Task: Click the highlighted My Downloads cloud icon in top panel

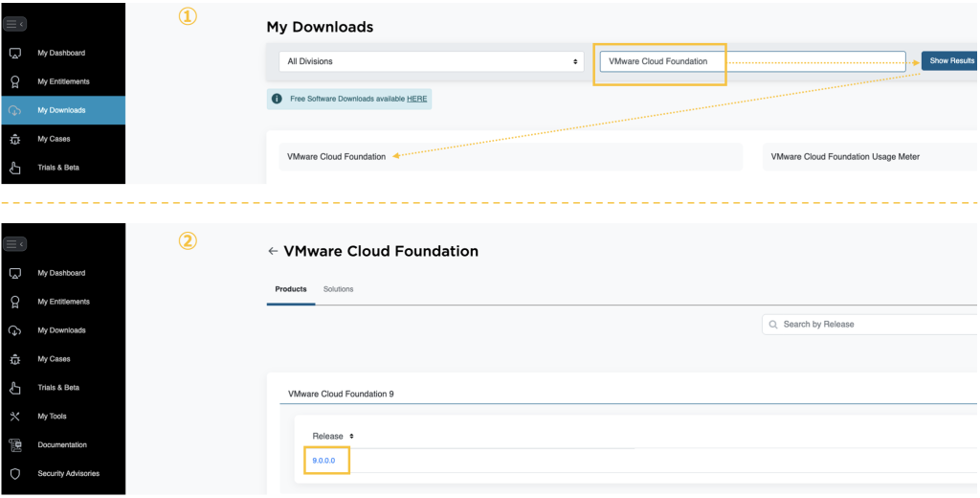Action: pos(15,111)
